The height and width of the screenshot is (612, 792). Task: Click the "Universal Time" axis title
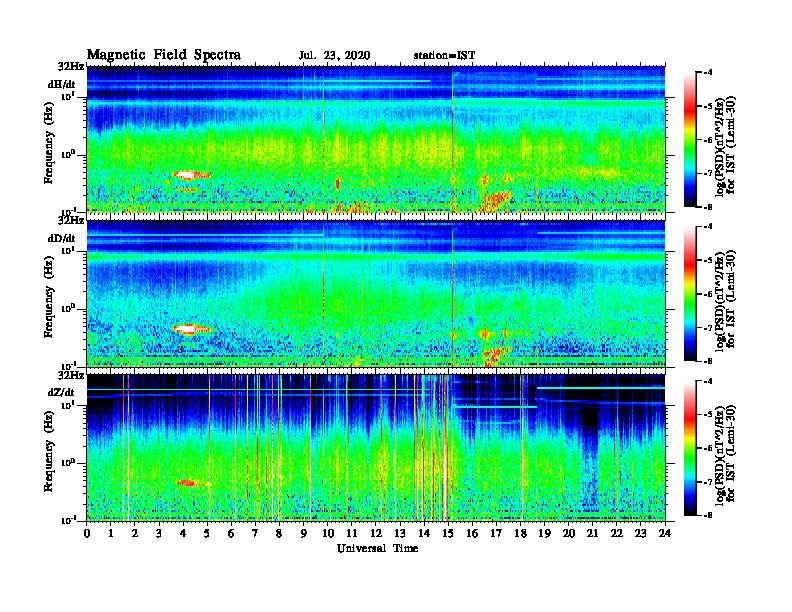tap(377, 548)
